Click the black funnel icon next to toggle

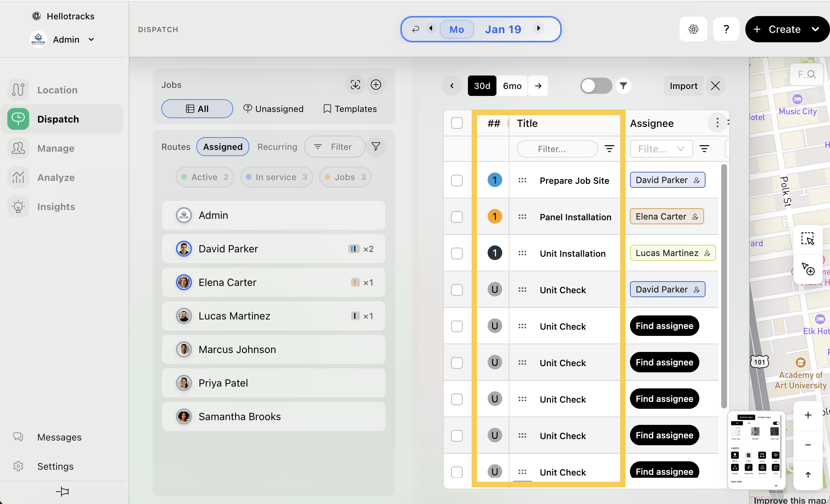pyautogui.click(x=623, y=86)
